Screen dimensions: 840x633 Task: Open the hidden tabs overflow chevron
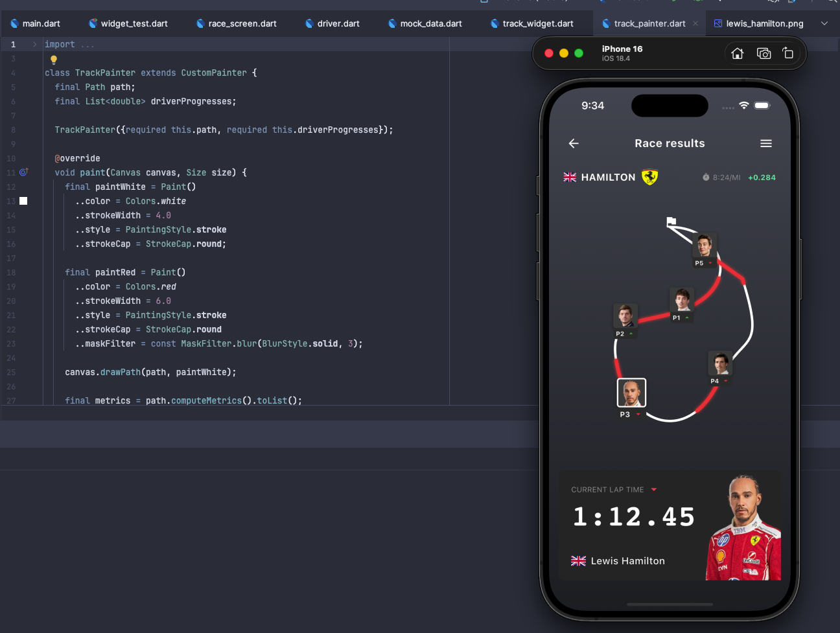(824, 23)
